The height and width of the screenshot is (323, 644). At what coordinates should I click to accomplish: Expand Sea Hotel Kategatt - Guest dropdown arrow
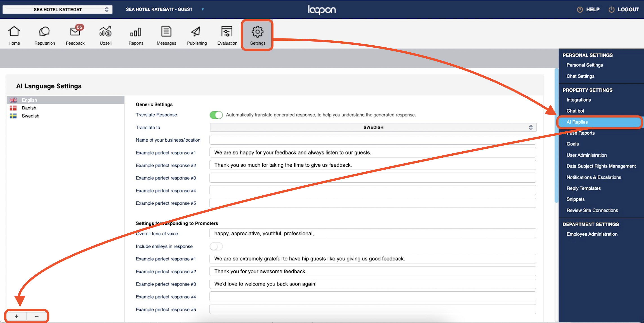click(x=203, y=9)
